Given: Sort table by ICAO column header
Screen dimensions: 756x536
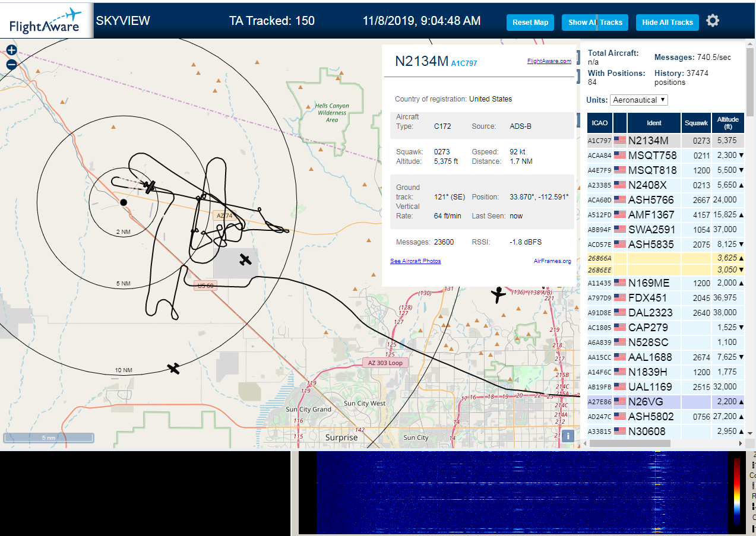Looking at the screenshot, I should [600, 123].
